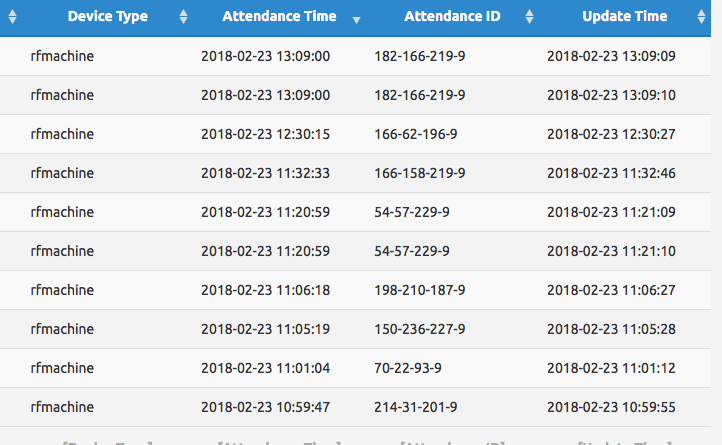The image size is (722, 445).
Task: Toggle the Attendance ID sort arrows
Action: (x=529, y=17)
